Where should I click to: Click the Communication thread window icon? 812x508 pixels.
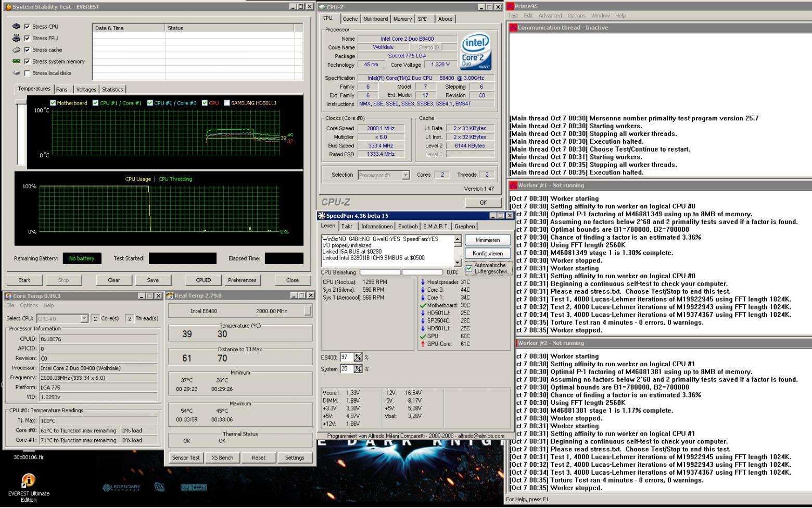point(513,28)
